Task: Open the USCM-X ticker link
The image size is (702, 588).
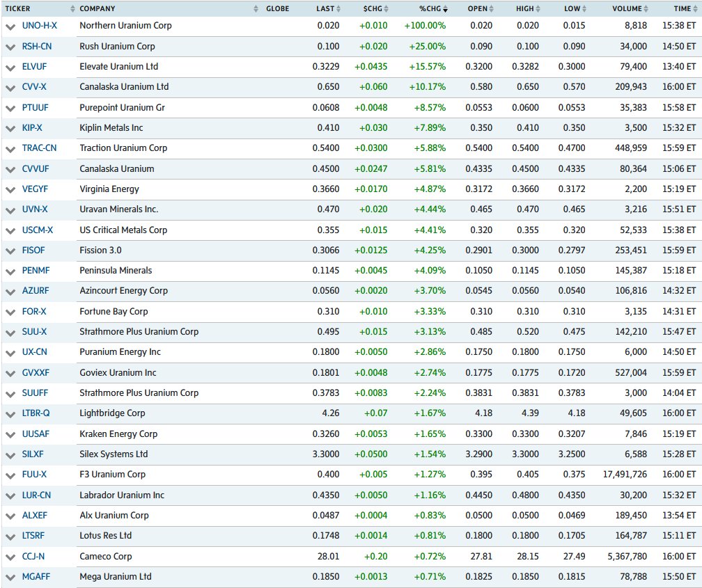Action: tap(38, 230)
